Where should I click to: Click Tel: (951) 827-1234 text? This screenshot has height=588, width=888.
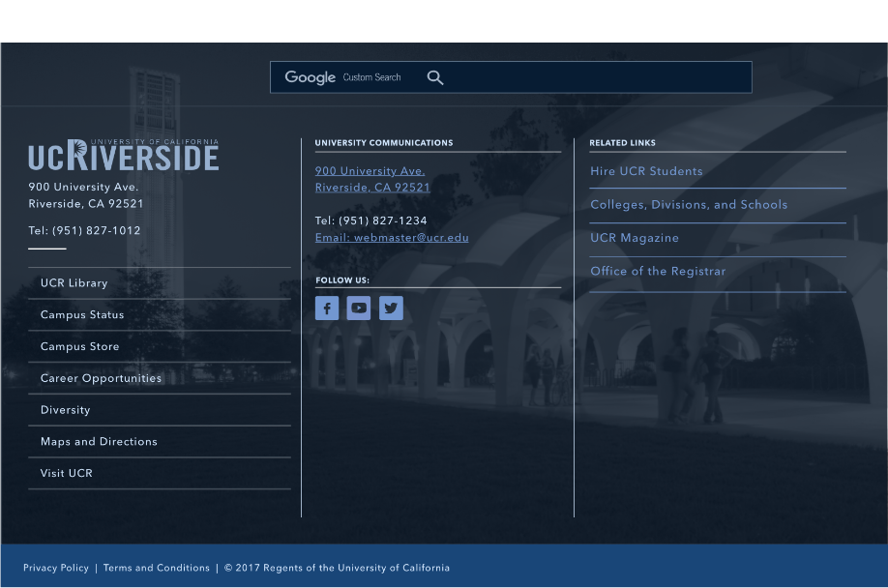pos(370,220)
